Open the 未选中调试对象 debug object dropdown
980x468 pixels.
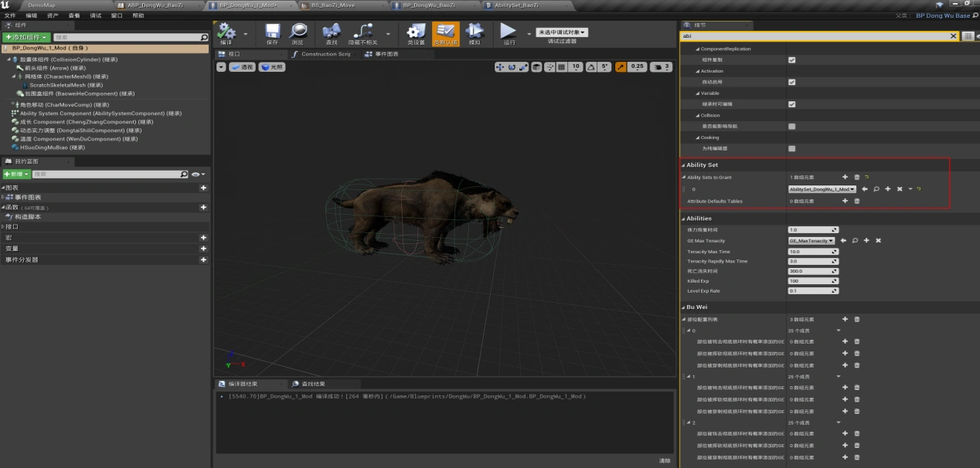pyautogui.click(x=562, y=32)
